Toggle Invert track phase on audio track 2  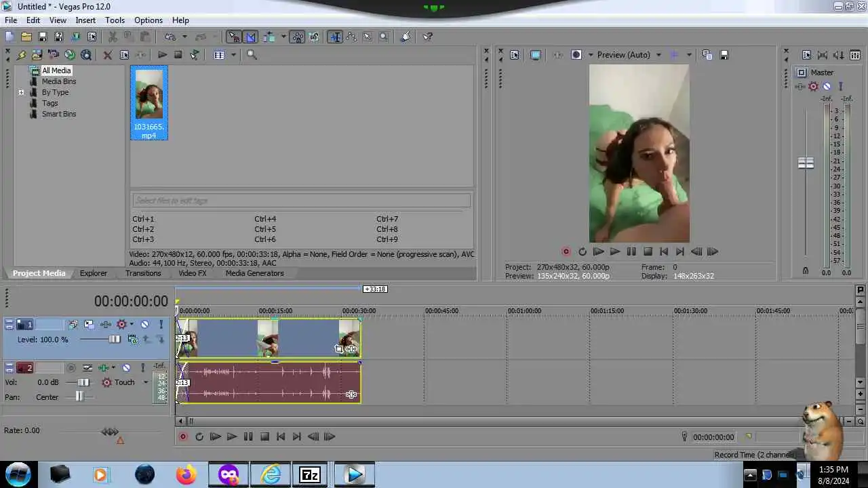tap(87, 367)
